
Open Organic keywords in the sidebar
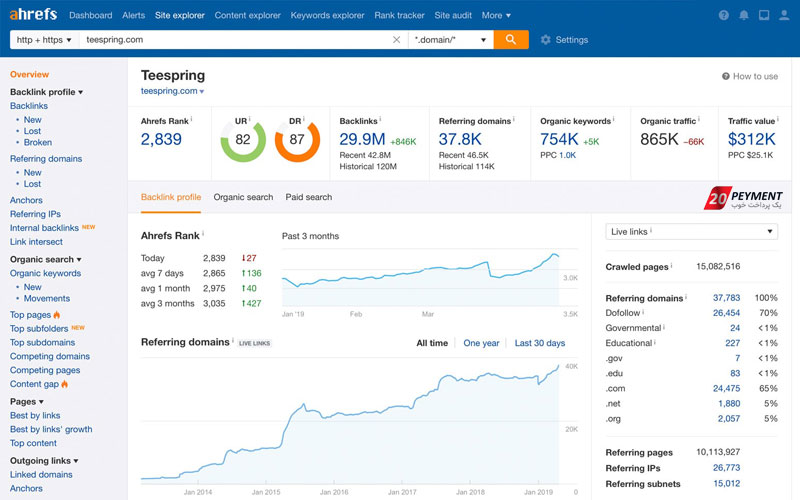[x=45, y=273]
